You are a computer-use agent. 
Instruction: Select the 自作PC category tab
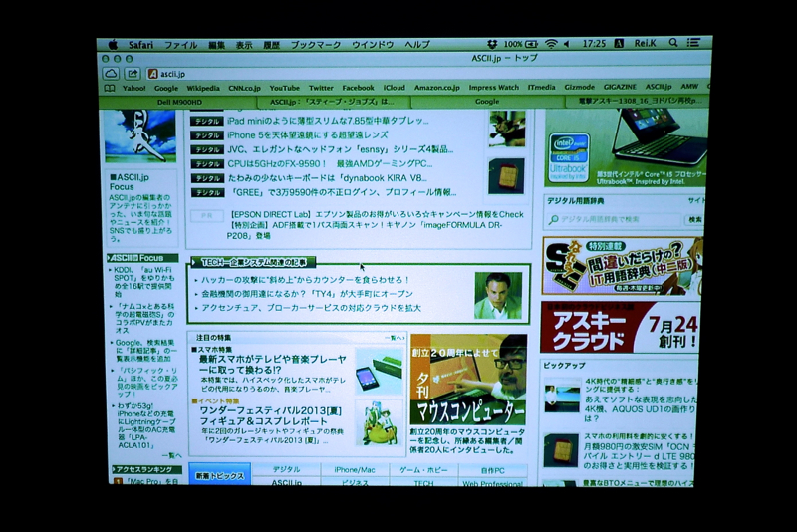[492, 470]
